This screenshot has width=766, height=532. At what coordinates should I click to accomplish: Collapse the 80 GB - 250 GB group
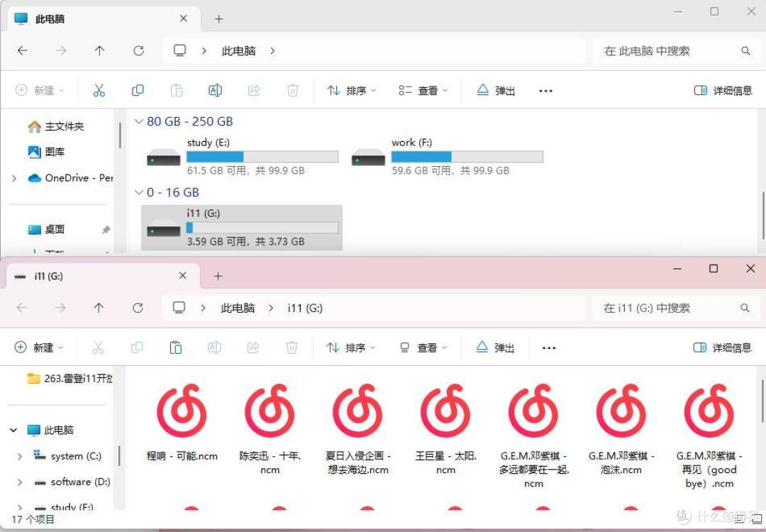pos(139,121)
